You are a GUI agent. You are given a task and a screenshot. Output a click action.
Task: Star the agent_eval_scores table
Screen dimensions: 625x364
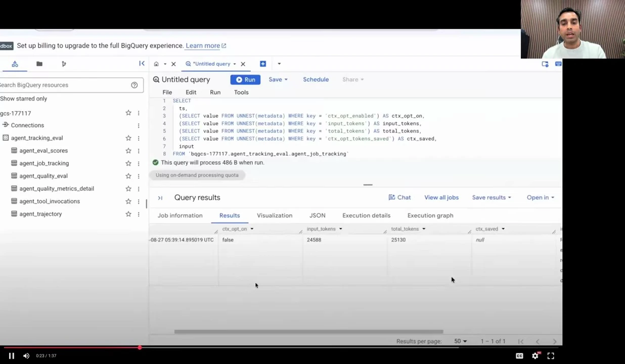click(128, 151)
